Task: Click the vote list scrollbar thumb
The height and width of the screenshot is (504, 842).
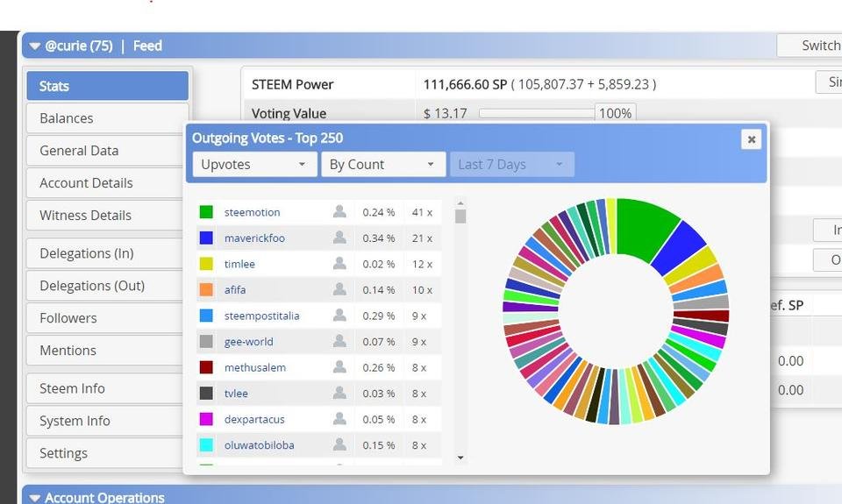Action: 460,217
